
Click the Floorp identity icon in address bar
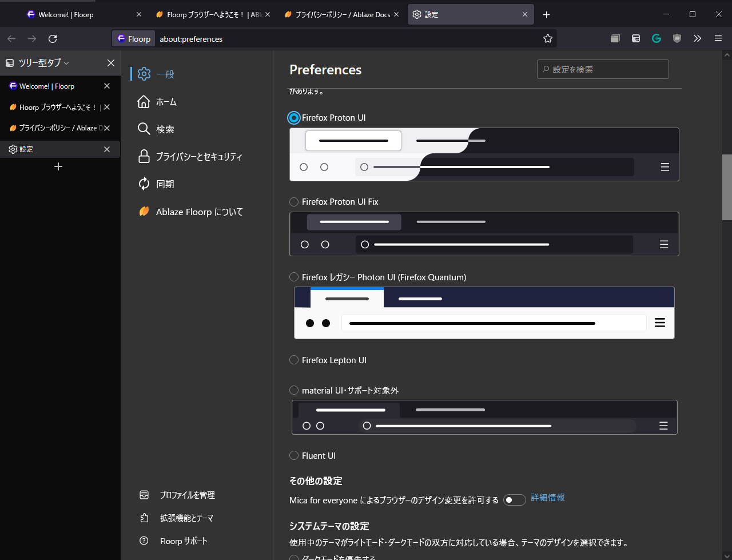click(x=133, y=38)
